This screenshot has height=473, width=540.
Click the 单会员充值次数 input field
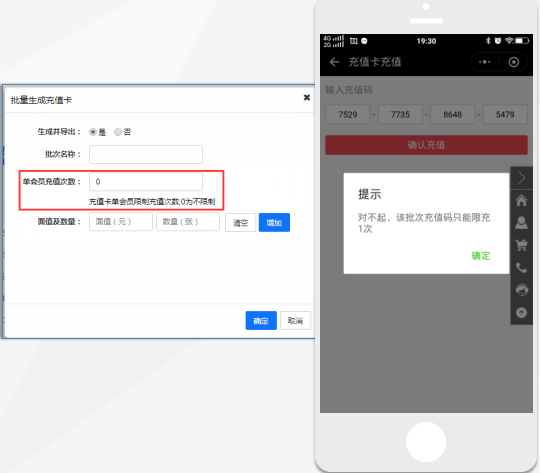click(x=146, y=182)
